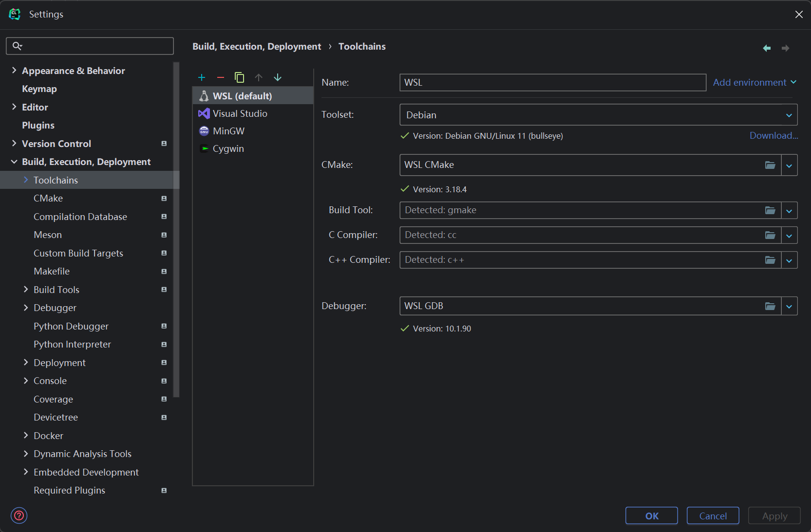Remove the selected toolchain with minus icon
This screenshot has height=532, width=811.
221,77
